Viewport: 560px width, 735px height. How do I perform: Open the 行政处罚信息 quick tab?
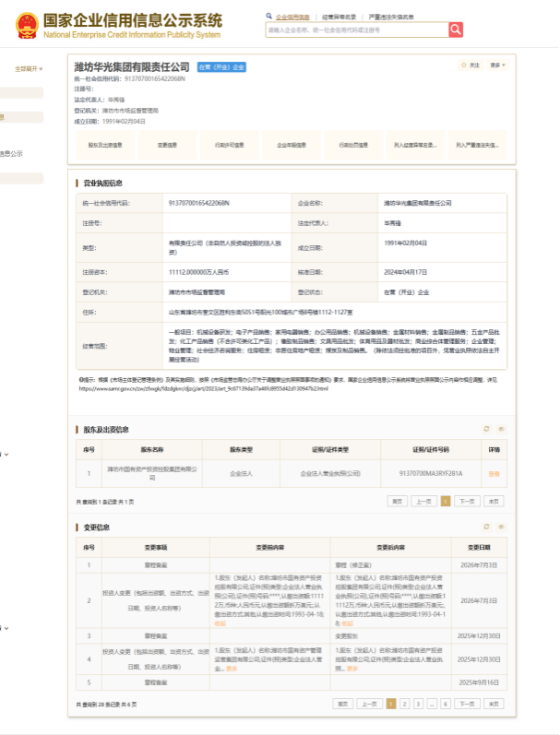tap(353, 146)
